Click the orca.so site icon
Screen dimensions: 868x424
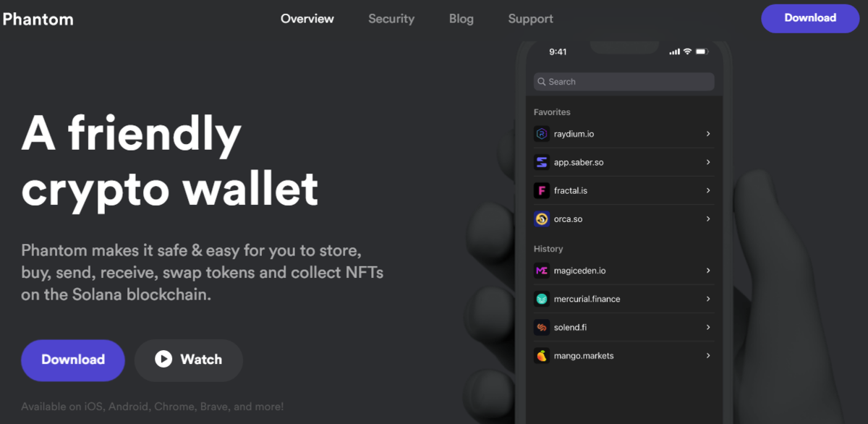pos(542,219)
